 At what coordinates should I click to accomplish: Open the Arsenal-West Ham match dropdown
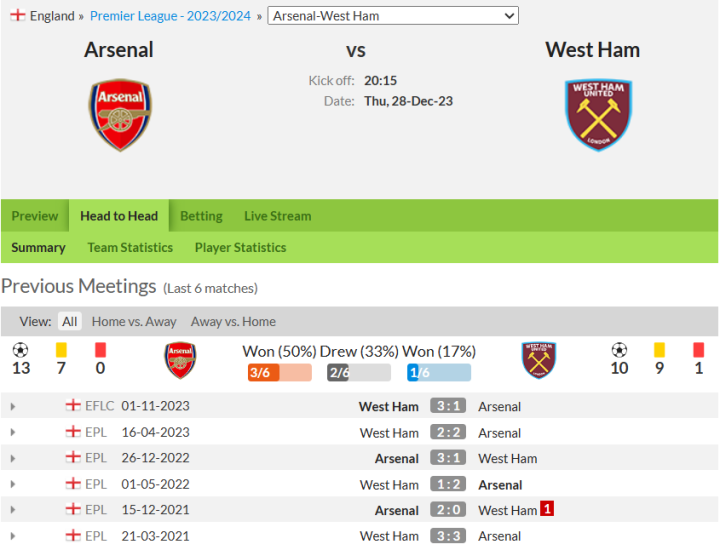[x=393, y=16]
